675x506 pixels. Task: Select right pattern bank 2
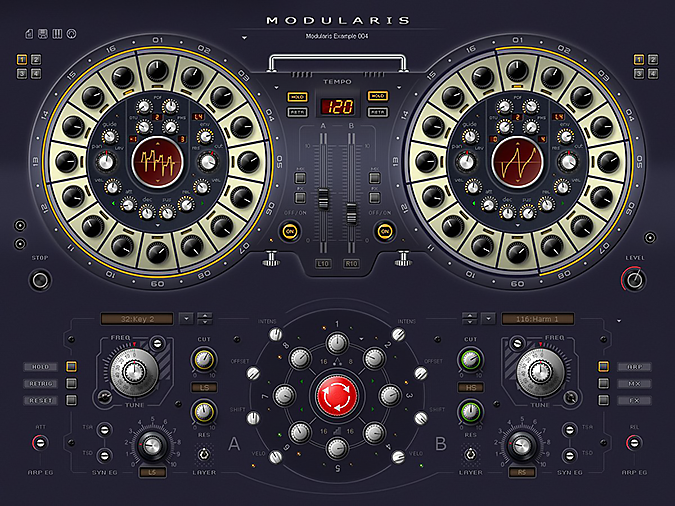pyautogui.click(x=653, y=59)
